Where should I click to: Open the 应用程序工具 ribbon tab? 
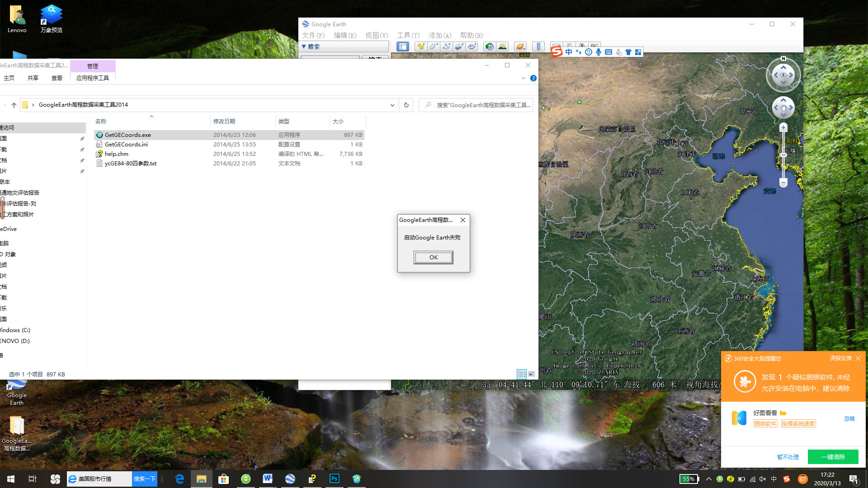[93, 78]
